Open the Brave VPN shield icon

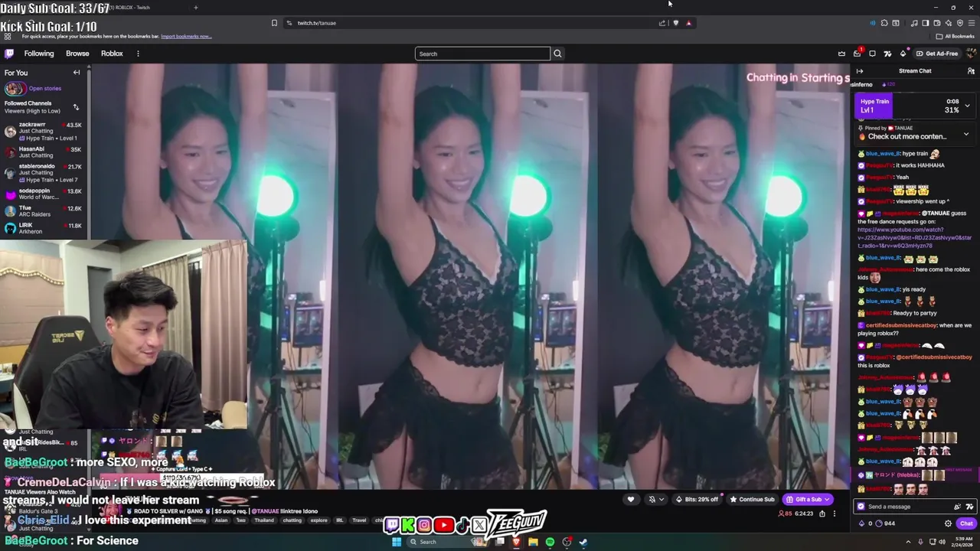click(959, 23)
